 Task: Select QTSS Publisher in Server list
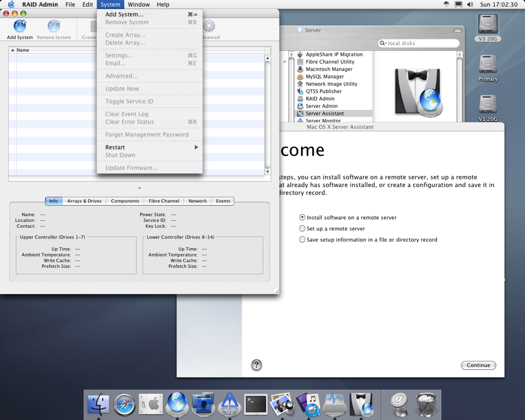point(323,91)
